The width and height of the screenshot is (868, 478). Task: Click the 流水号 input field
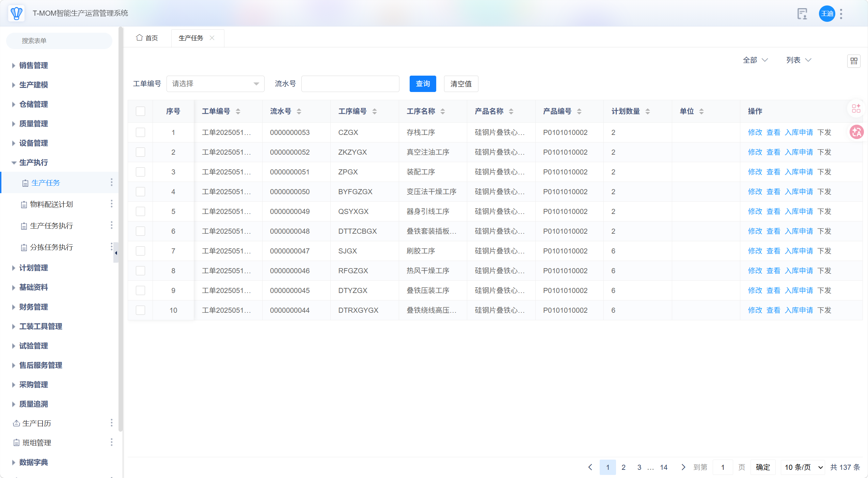click(350, 84)
